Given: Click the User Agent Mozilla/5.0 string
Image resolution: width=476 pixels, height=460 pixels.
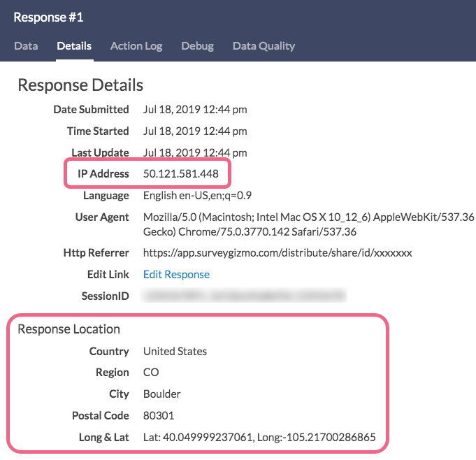Looking at the screenshot, I should coord(309,224).
